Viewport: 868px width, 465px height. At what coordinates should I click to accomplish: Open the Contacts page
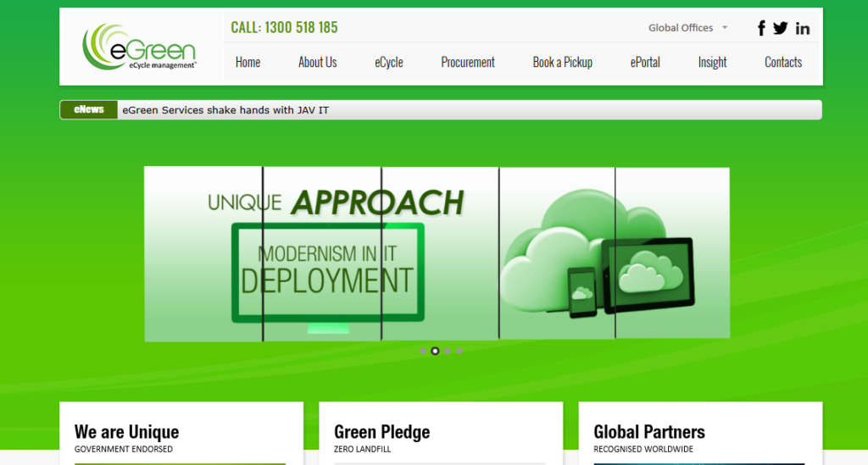tap(783, 62)
